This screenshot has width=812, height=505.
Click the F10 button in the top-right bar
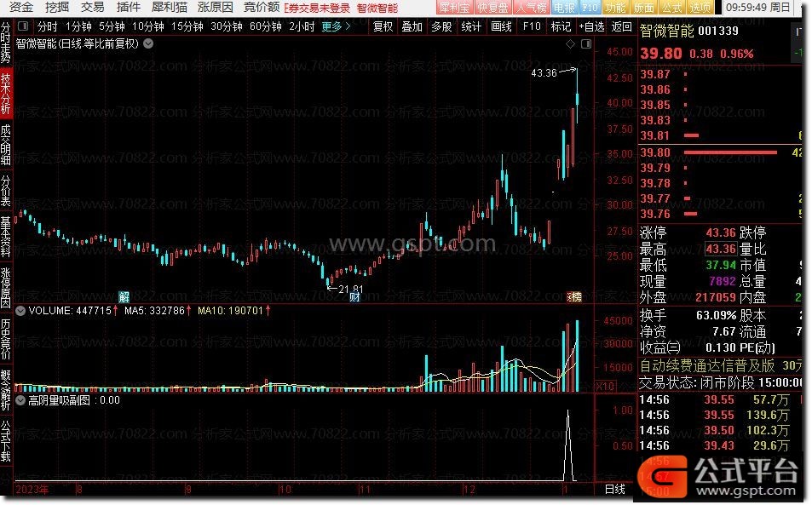coord(590,8)
